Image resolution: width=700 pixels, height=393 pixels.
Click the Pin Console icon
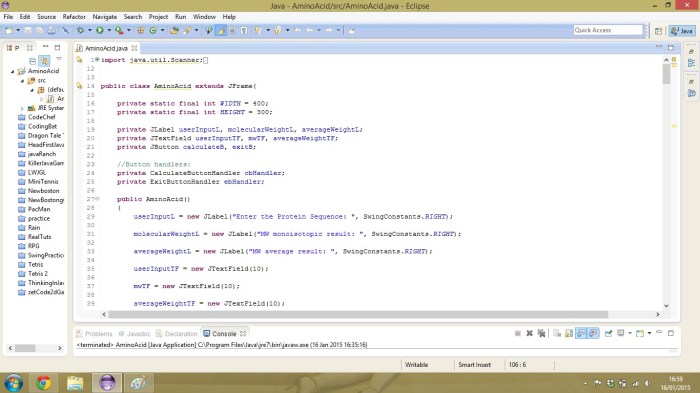608,333
